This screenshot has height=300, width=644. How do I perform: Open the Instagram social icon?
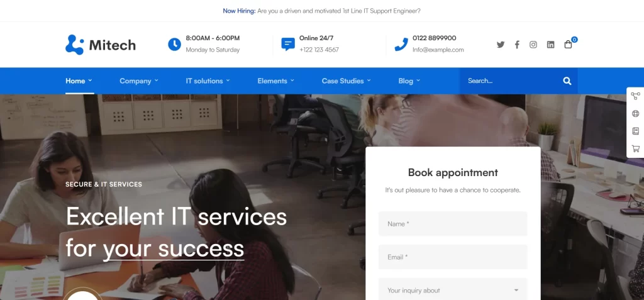(533, 45)
